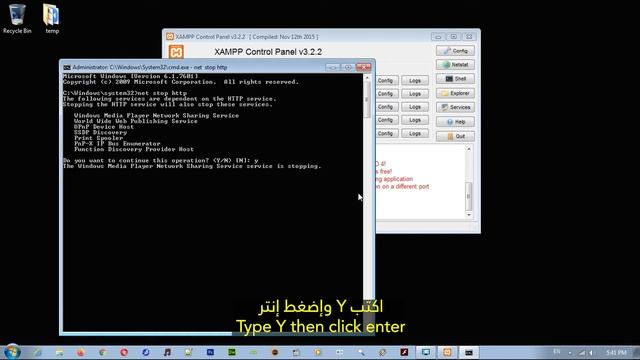Open Firefox from the taskbar
Viewport: 640px width, 360px height.
pyautogui.click(x=80, y=352)
